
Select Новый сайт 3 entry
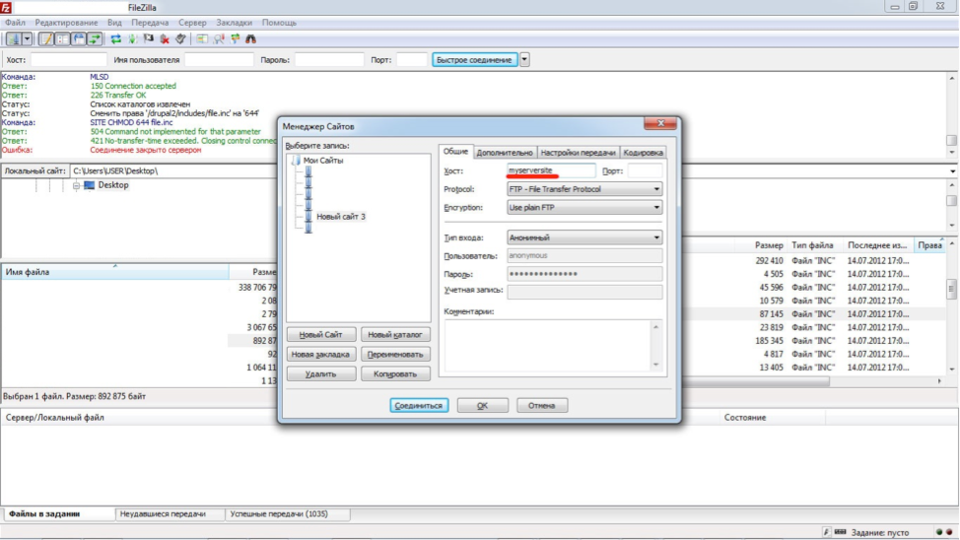[340, 217]
